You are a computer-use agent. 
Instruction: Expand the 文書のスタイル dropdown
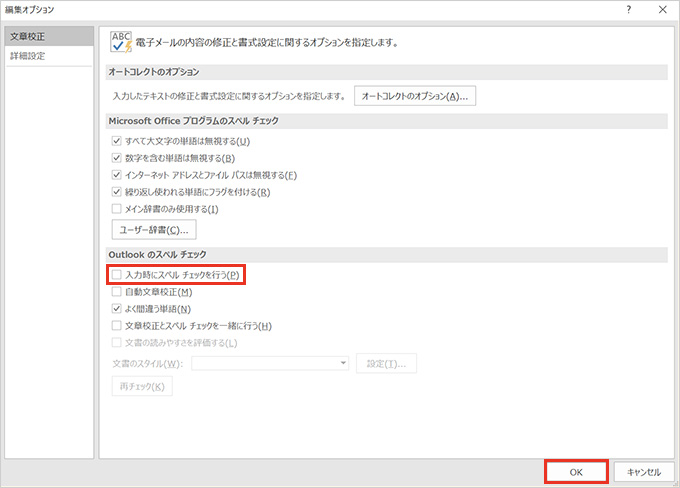coord(342,363)
